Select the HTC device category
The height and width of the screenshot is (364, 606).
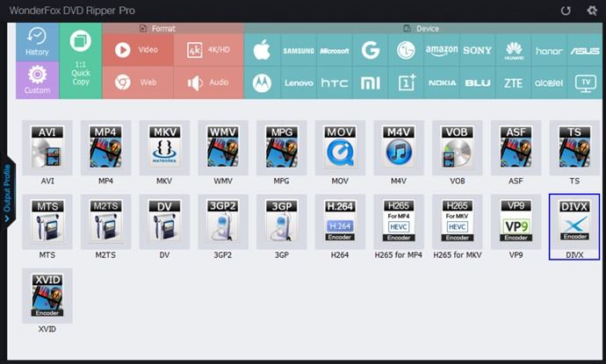click(335, 82)
